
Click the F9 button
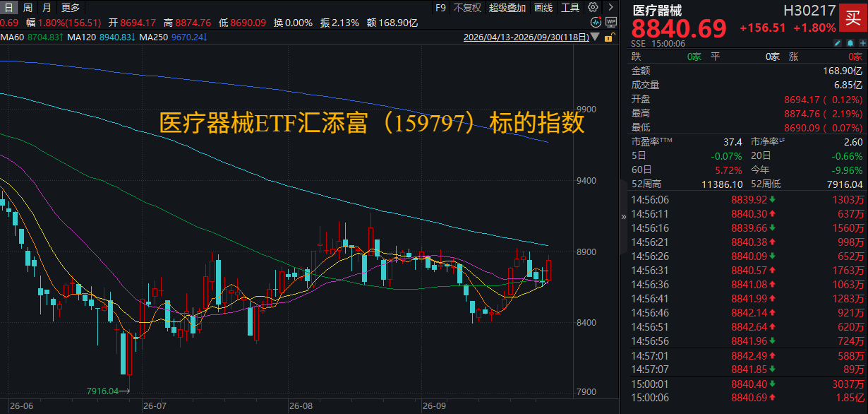(x=441, y=8)
